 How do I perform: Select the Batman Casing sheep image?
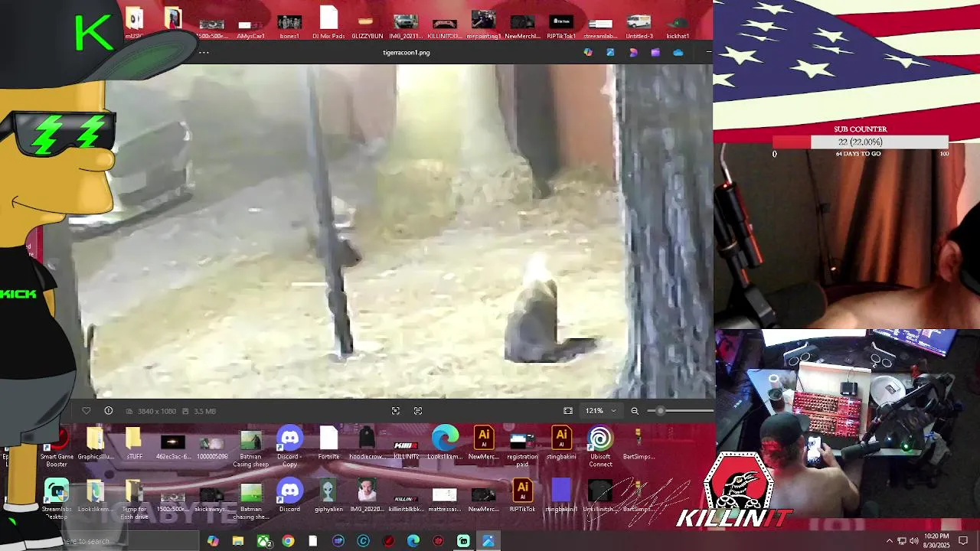[250, 447]
